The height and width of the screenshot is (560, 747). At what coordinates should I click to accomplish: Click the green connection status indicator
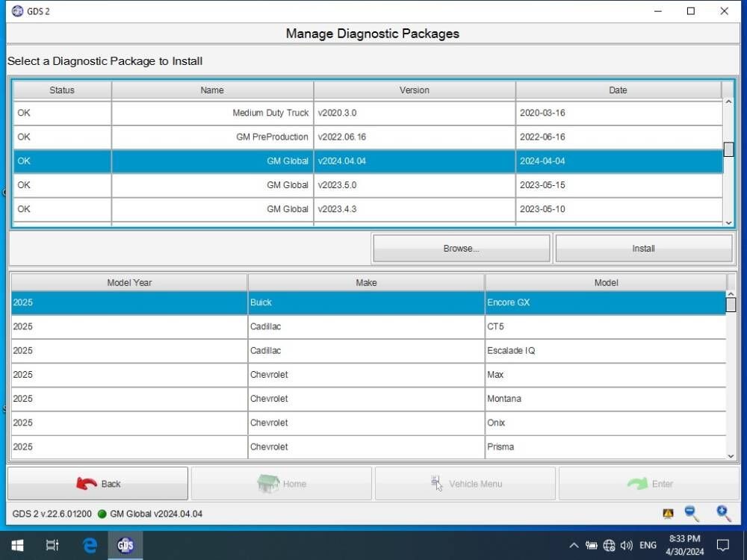click(102, 514)
